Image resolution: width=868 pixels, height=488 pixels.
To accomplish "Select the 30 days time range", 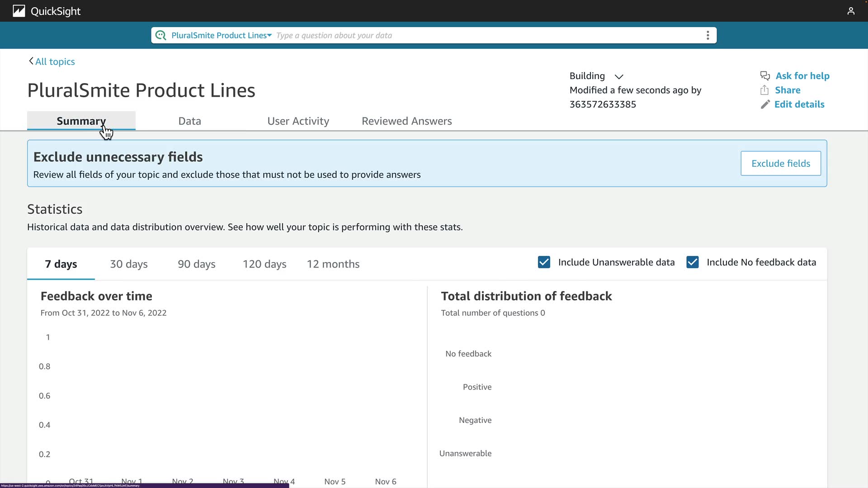I will [x=129, y=264].
